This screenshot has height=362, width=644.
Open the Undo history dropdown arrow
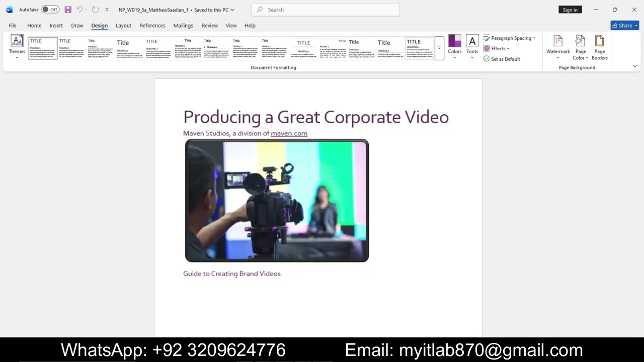pos(86,10)
